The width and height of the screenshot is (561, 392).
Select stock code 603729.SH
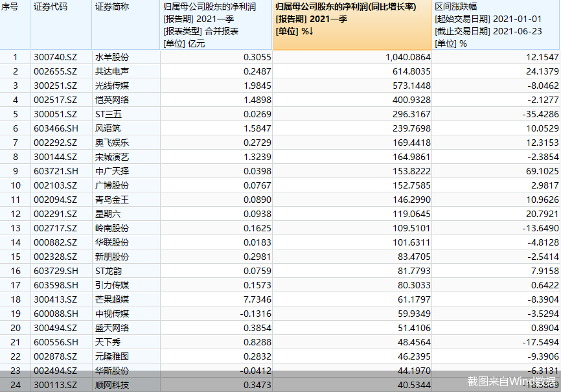[x=56, y=271]
